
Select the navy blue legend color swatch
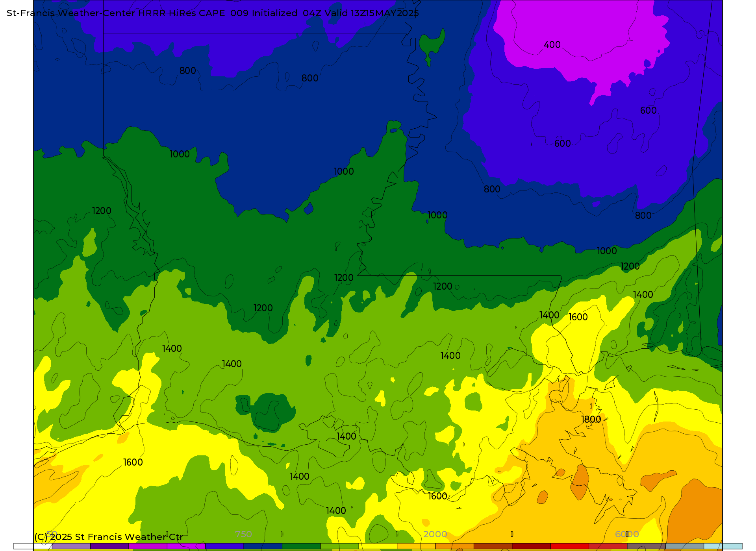pyautogui.click(x=263, y=546)
